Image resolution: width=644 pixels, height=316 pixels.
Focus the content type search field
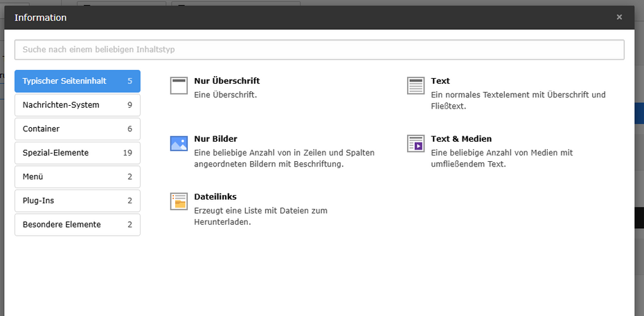click(319, 50)
